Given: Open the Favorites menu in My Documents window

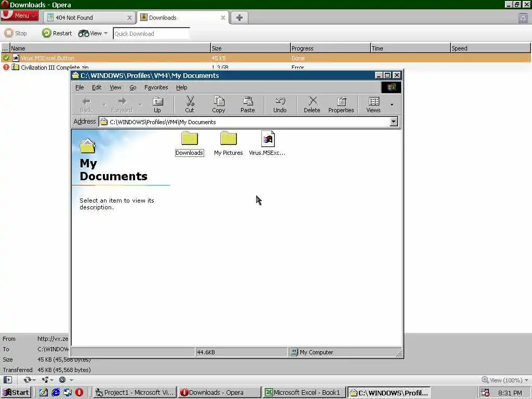Looking at the screenshot, I should click(156, 87).
